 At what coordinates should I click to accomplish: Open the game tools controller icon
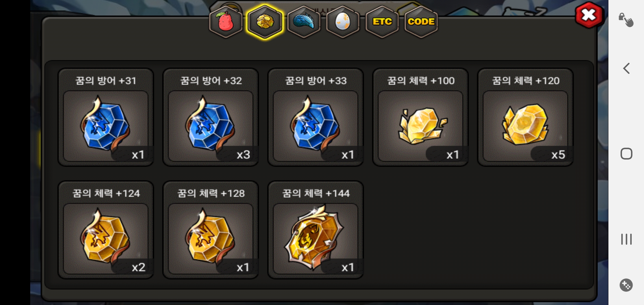pyautogui.click(x=626, y=285)
